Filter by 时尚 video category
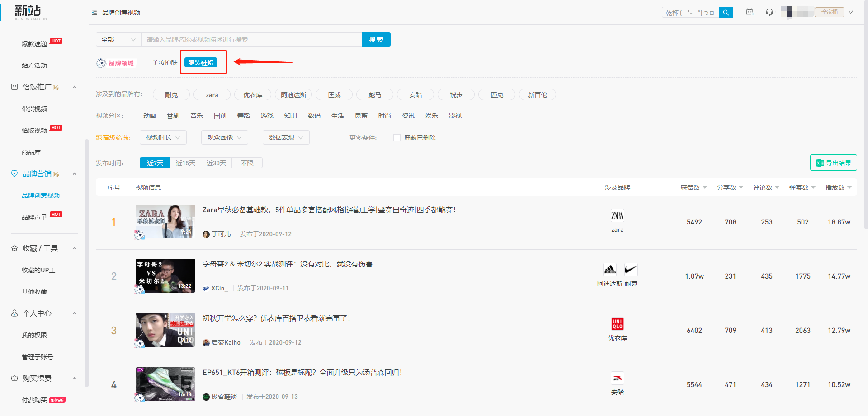 [385, 116]
